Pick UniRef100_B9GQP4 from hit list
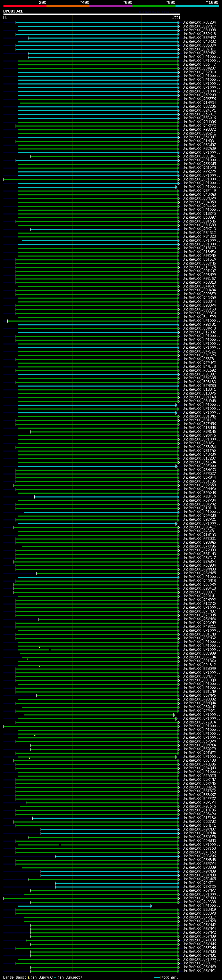Viewport: 222px width, 980px height. tap(199, 306)
